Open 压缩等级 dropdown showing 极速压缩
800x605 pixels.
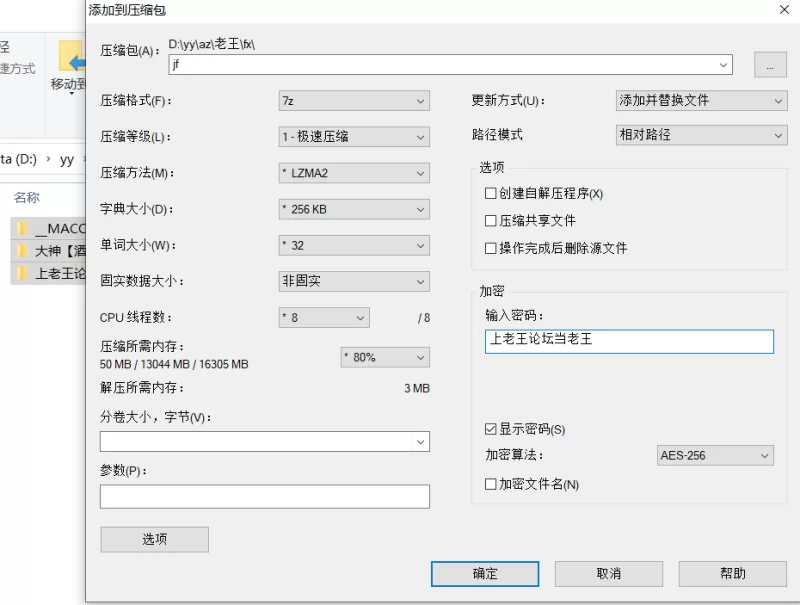[x=354, y=137]
